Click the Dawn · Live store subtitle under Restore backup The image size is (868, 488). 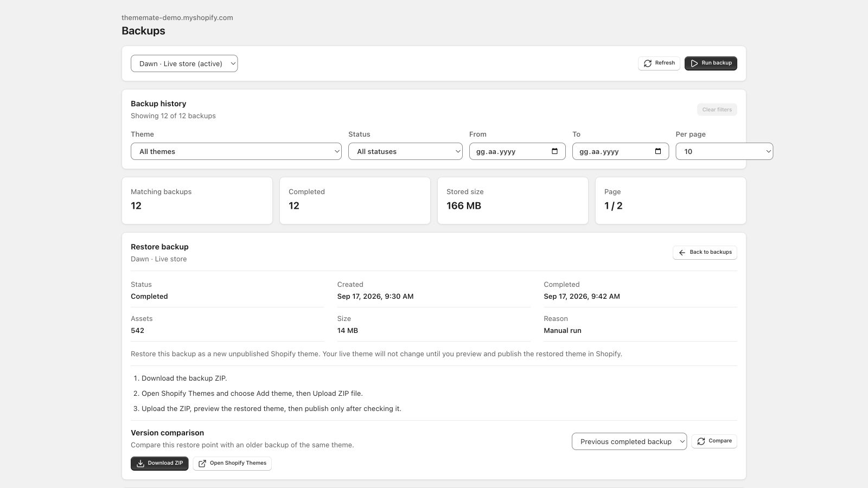[x=158, y=259]
